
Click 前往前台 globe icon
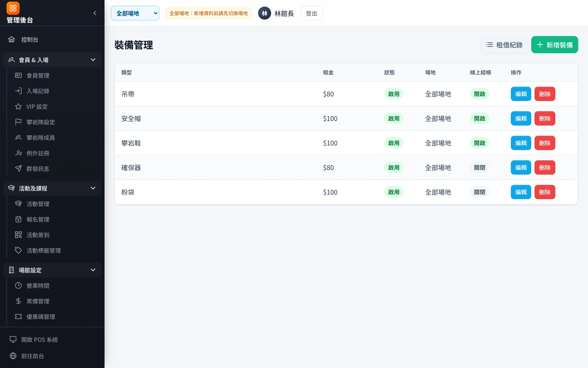[13, 356]
